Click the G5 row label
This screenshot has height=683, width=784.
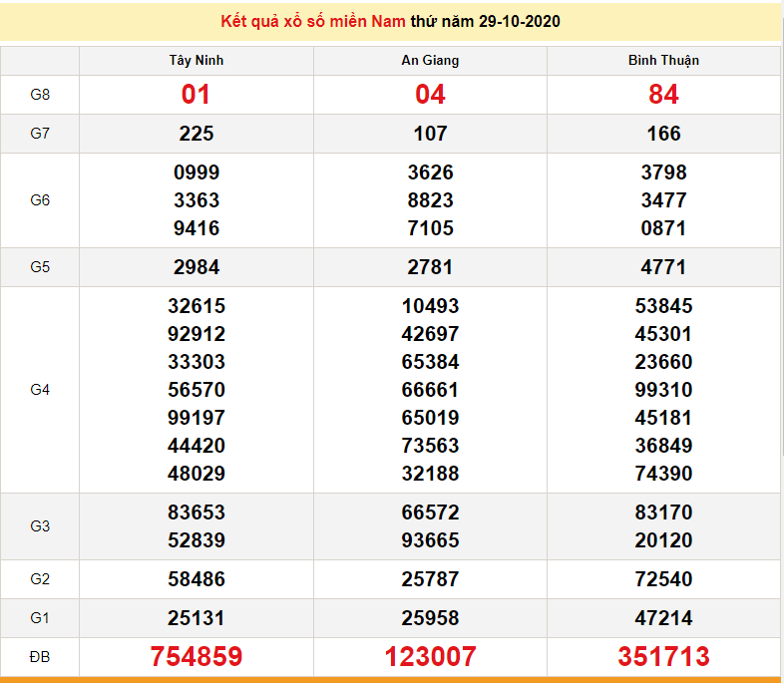tap(40, 267)
